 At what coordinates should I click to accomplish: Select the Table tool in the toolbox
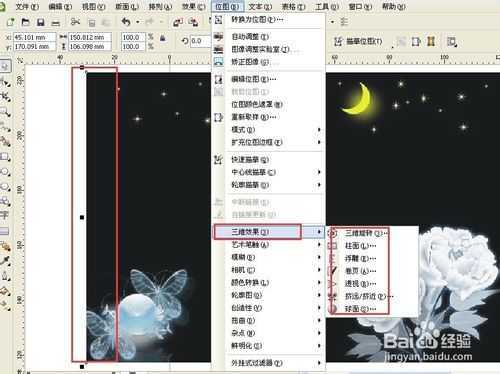4,231
